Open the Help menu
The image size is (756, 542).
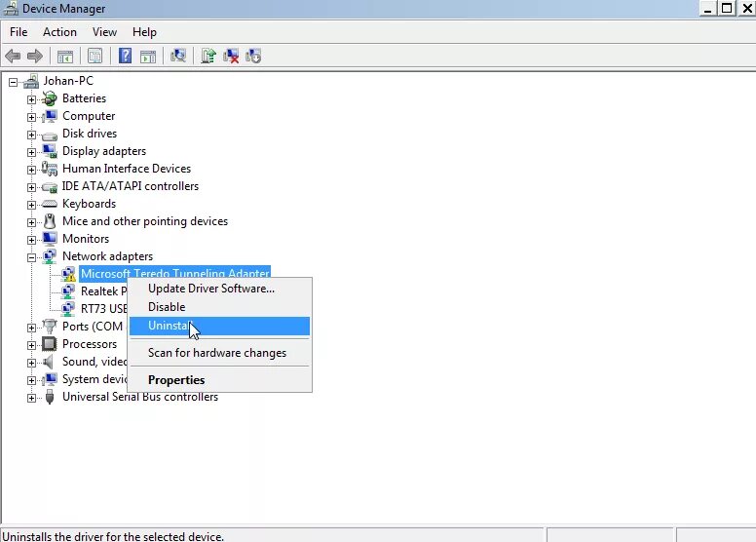(144, 32)
